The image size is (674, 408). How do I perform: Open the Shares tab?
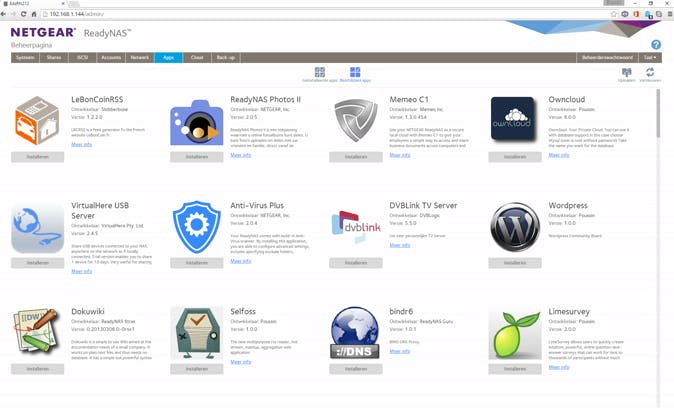point(54,58)
